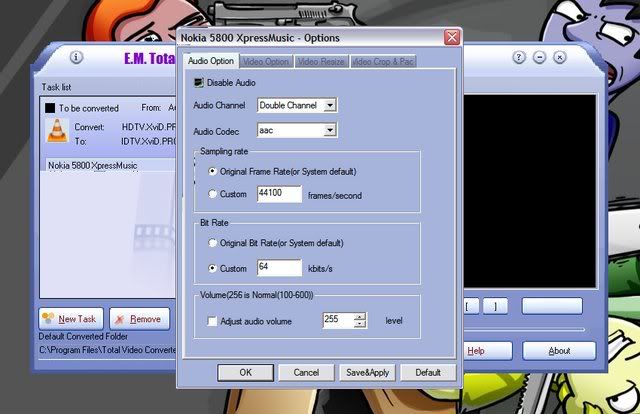Select Custom sampling rate radio button
Screen dimensions: 640x414
[x=212, y=194]
